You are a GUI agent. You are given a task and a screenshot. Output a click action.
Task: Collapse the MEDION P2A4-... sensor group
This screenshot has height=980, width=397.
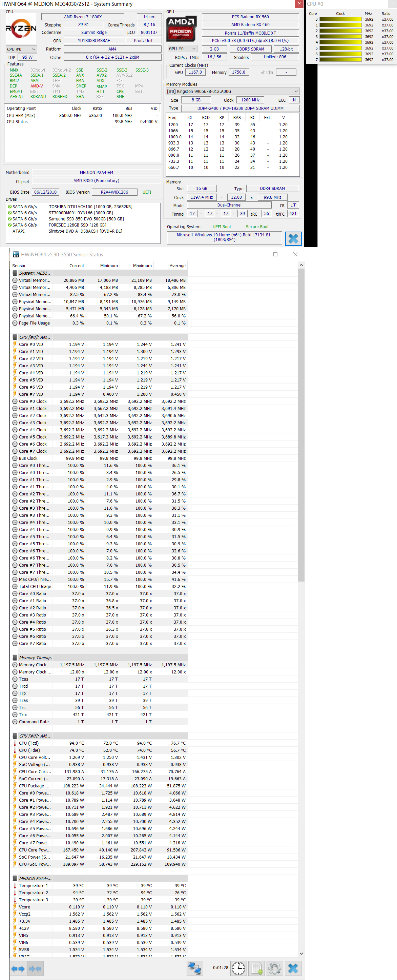(15, 878)
